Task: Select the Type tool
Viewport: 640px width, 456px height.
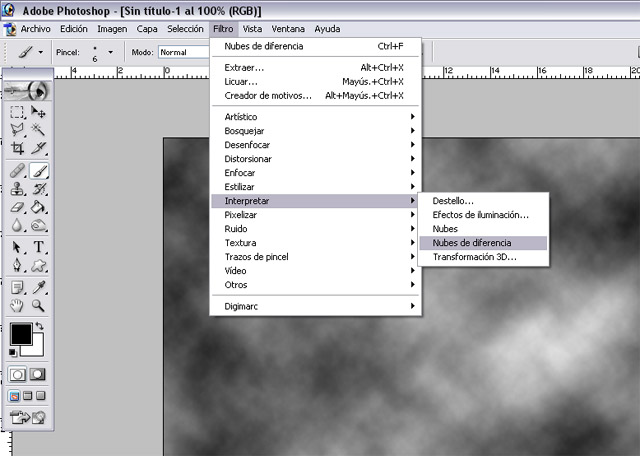Action: point(39,247)
